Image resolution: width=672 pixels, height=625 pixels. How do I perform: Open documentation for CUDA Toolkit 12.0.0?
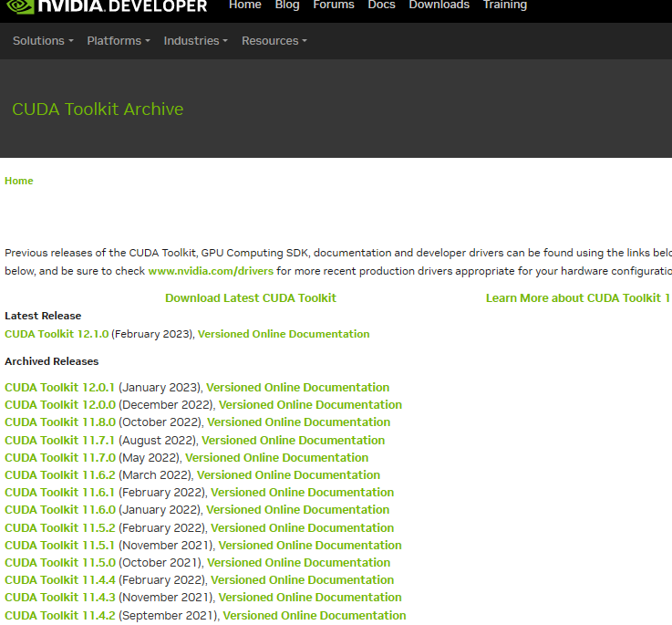pyautogui.click(x=310, y=404)
